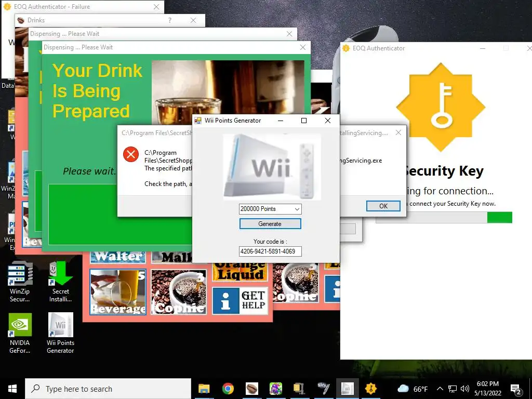This screenshot has width=532, height=399.
Task: Open File Explorer from the taskbar
Action: (x=204, y=389)
